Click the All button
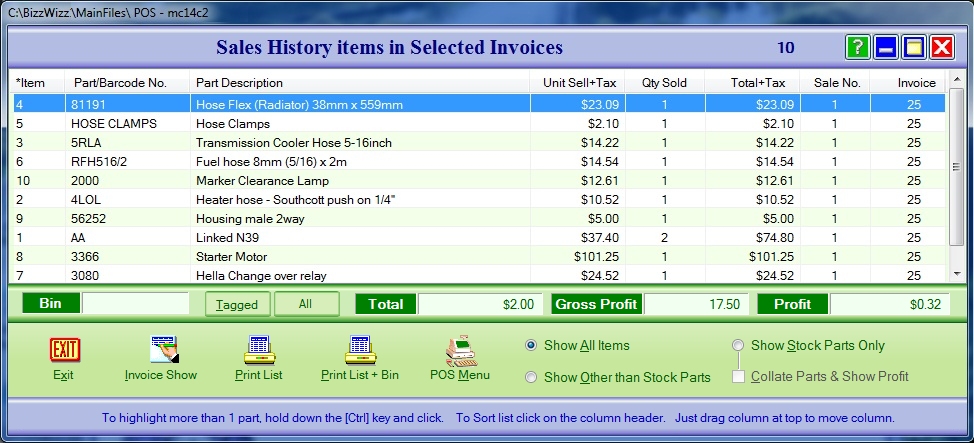The width and height of the screenshot is (974, 443). (x=306, y=304)
